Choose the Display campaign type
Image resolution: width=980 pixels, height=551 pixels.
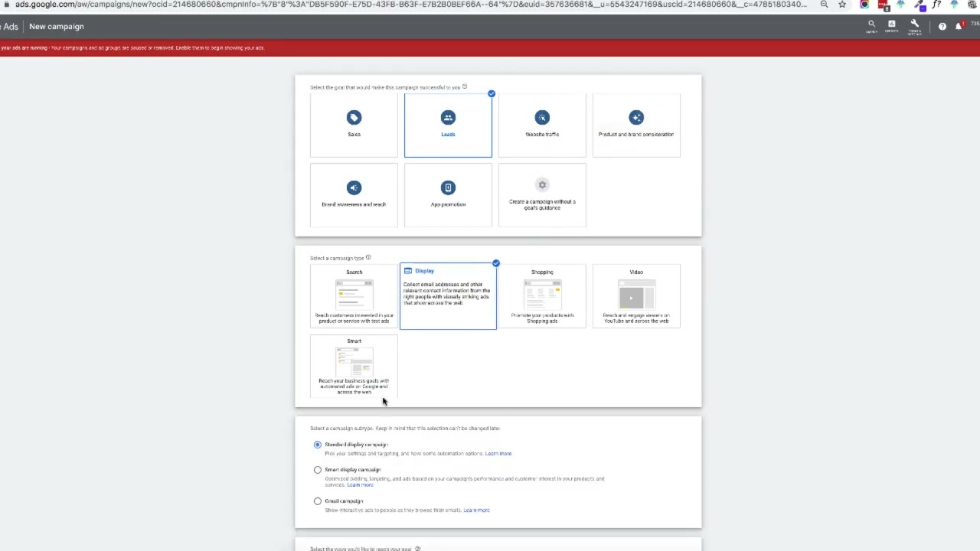point(448,296)
